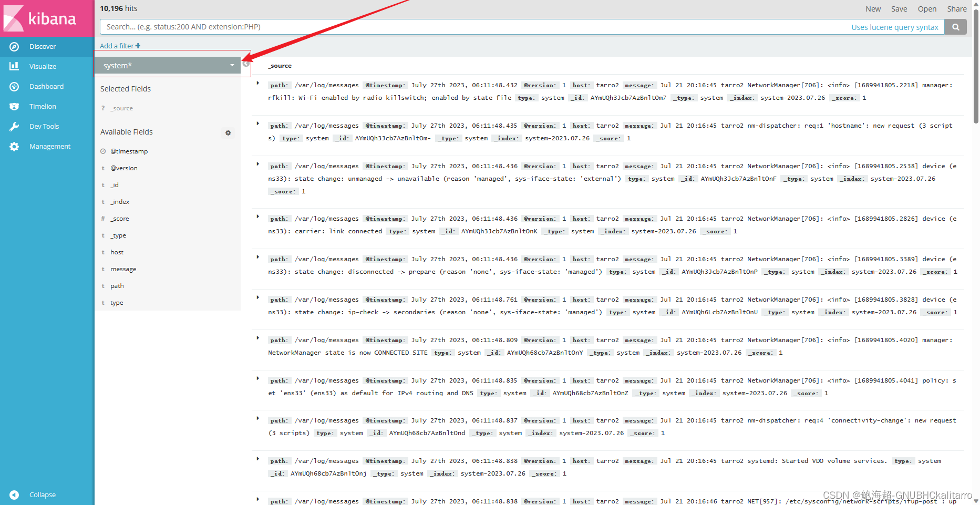
Task: Select the message field
Action: click(123, 269)
